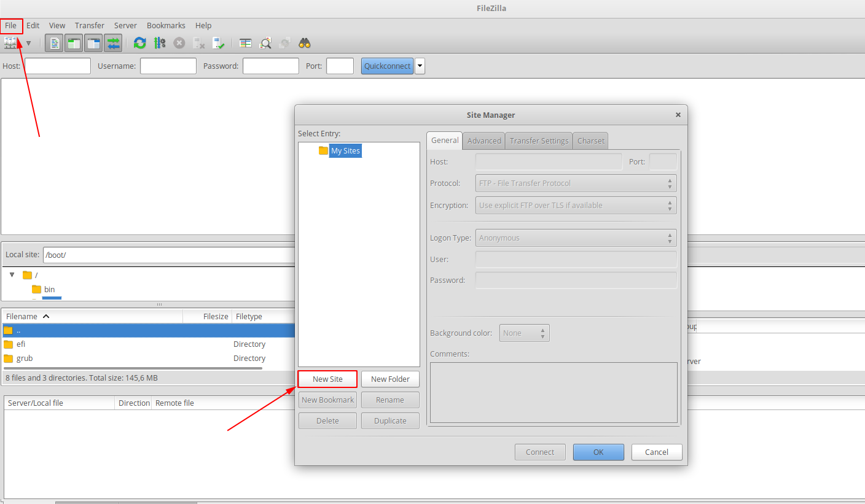Select the grub directory row
Screen dimensions: 865x504
(x=148, y=359)
